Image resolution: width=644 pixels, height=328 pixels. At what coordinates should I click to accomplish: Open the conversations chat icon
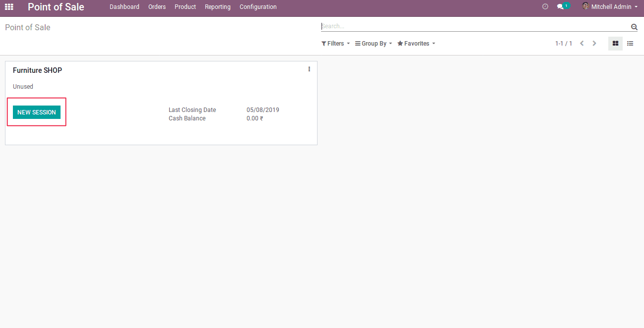[563, 6]
